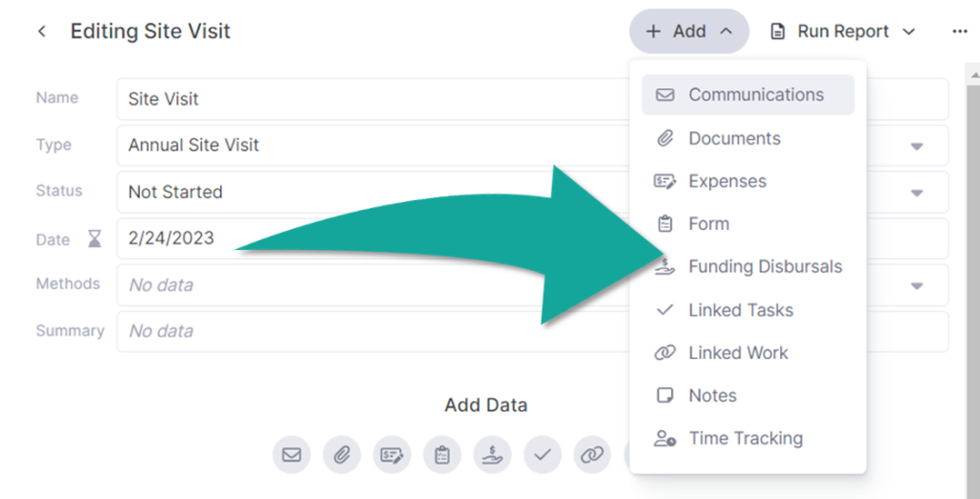Screen dimensions: 980x499
Task: Go back using the left chevron arrow
Action: pos(42,32)
